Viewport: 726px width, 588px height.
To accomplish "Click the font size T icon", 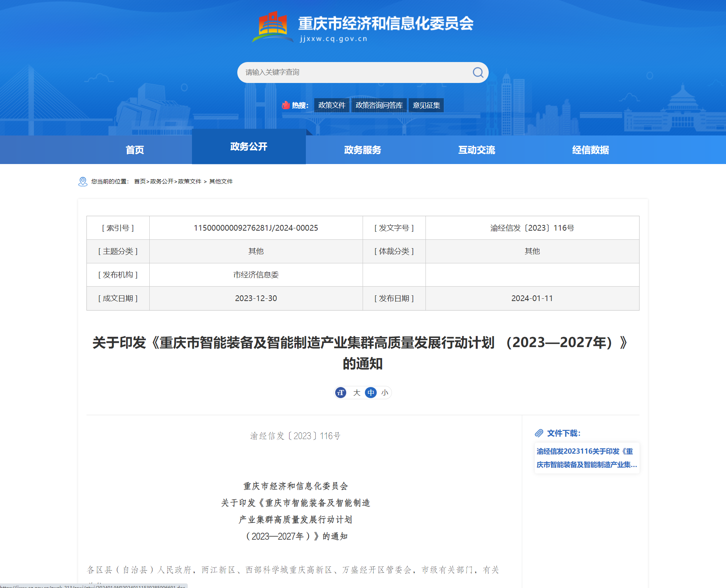I will tap(341, 392).
